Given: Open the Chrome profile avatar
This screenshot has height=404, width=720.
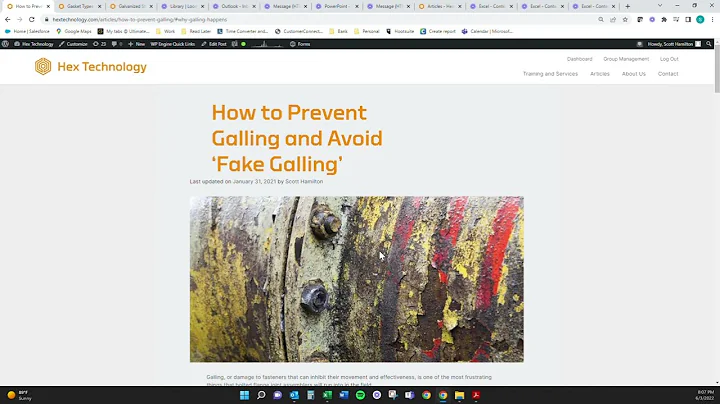Looking at the screenshot, I should point(700,20).
